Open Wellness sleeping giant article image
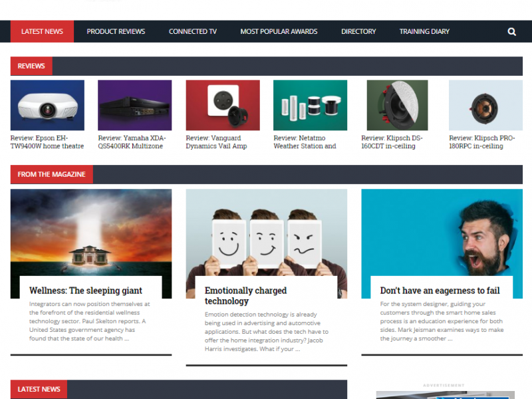The height and width of the screenshot is (399, 532). [91, 232]
